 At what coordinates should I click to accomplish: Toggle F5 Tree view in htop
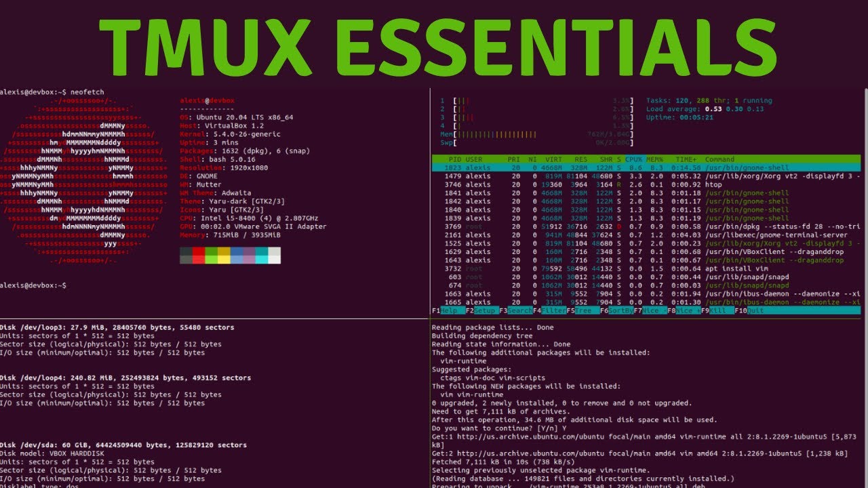click(583, 310)
